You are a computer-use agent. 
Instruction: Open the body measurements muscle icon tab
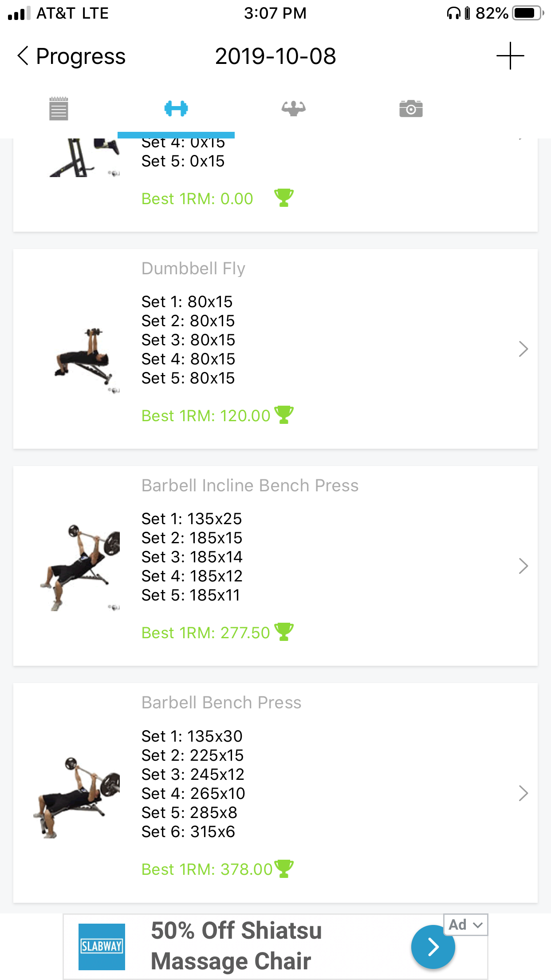click(294, 109)
